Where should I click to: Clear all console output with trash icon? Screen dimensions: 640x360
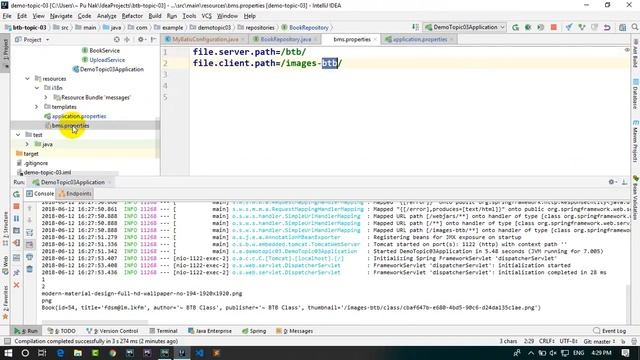[x=30, y=269]
